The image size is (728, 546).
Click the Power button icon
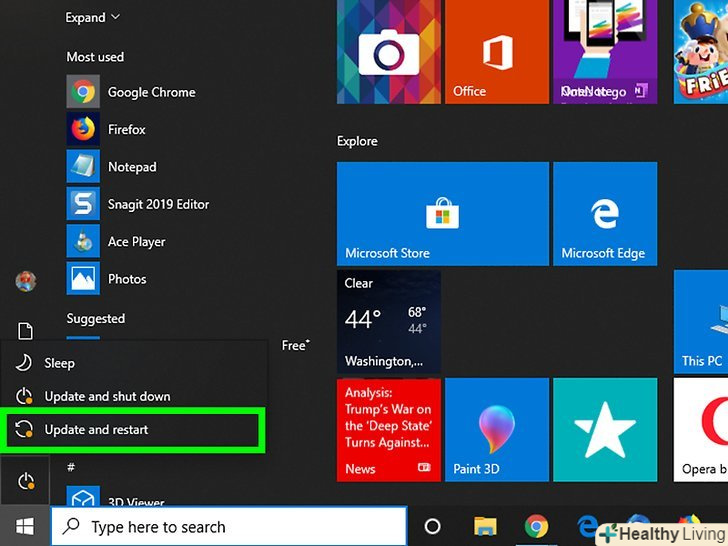point(27,482)
